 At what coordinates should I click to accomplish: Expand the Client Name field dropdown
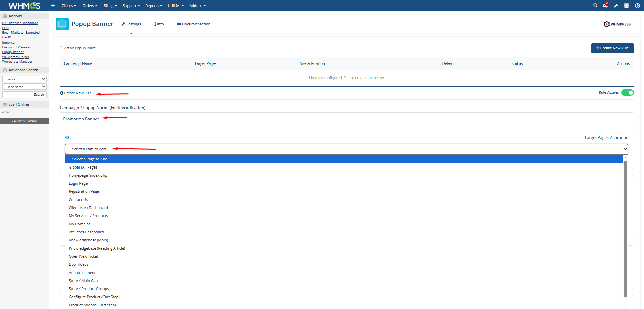(24, 87)
